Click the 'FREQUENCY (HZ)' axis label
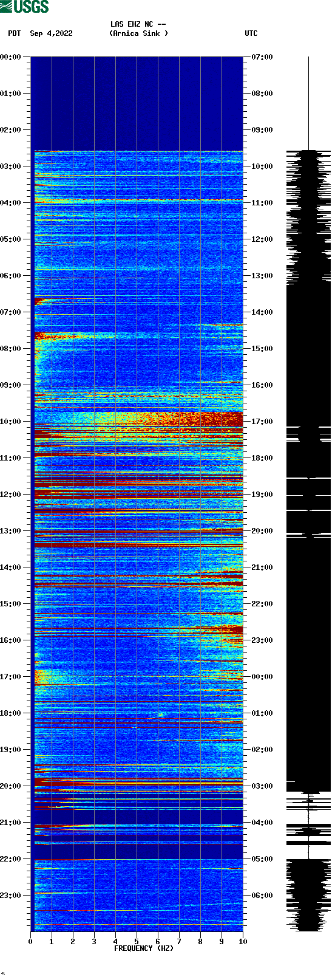The width and height of the screenshot is (335, 980). click(x=144, y=948)
